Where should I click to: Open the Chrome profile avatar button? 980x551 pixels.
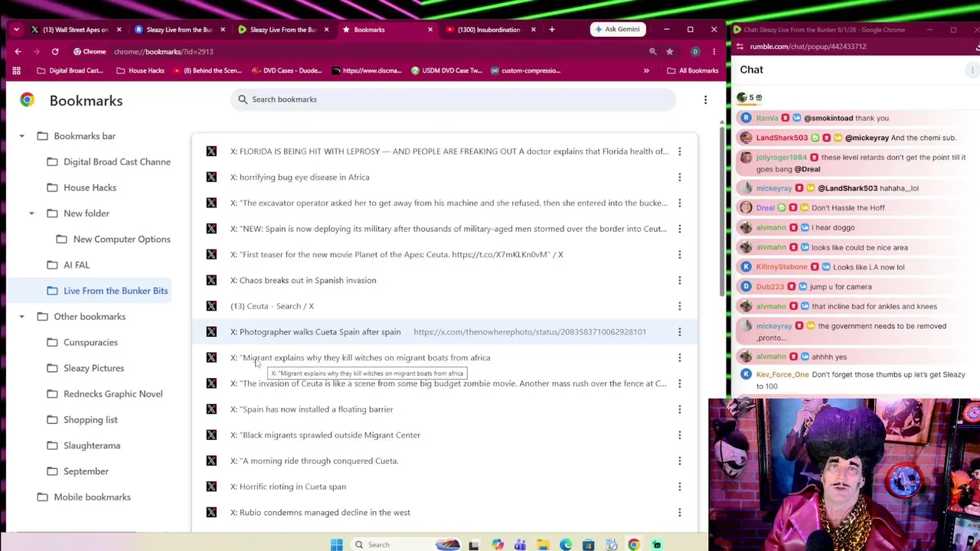695,51
